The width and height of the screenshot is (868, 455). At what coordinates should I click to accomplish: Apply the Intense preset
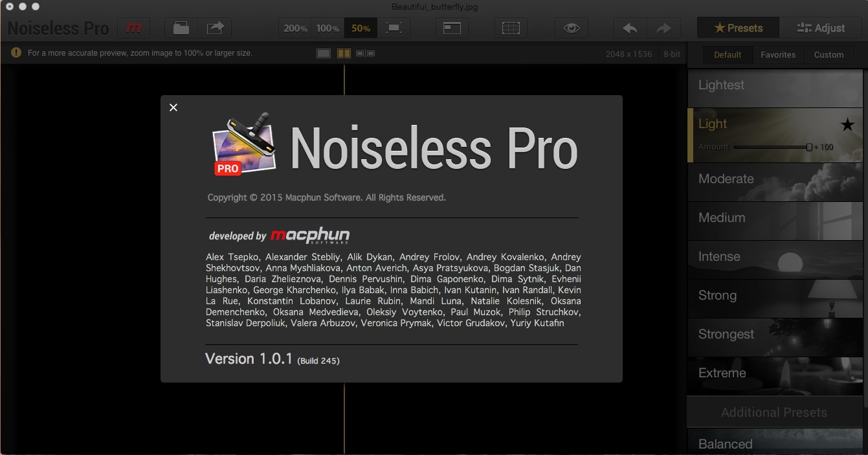click(x=775, y=260)
